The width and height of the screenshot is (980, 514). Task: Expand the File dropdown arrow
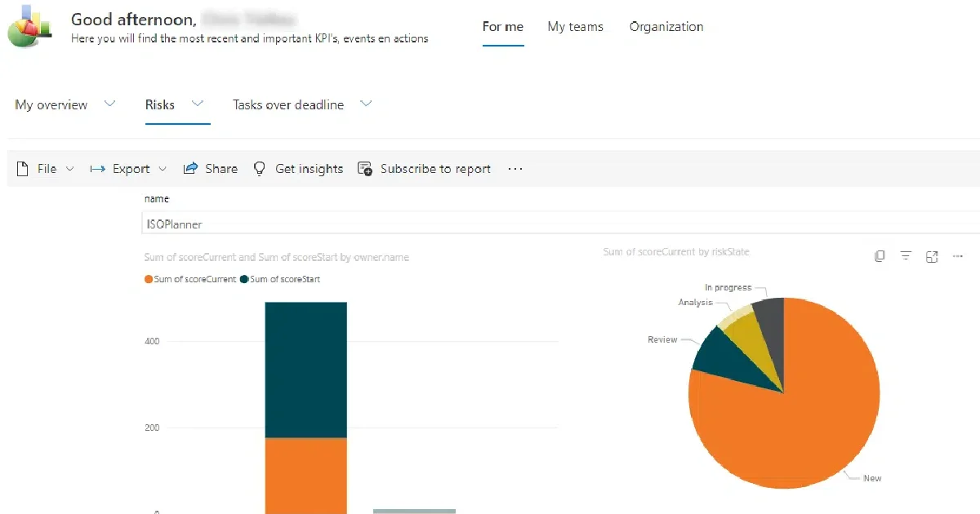click(x=69, y=169)
